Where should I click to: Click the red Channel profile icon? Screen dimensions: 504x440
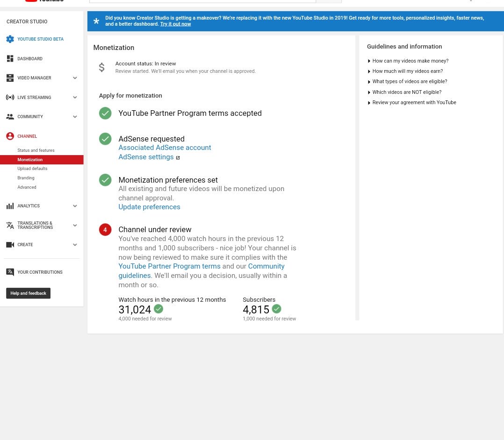tap(10, 136)
